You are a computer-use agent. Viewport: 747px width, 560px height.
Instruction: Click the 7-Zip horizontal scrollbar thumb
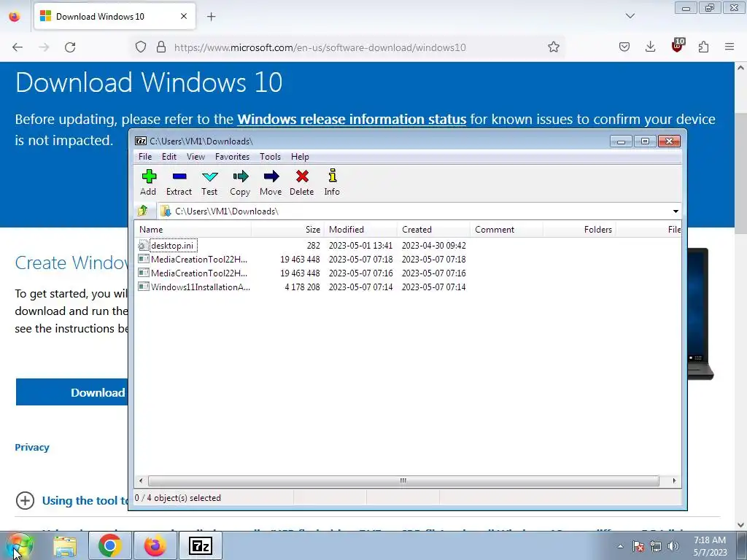coord(403,481)
